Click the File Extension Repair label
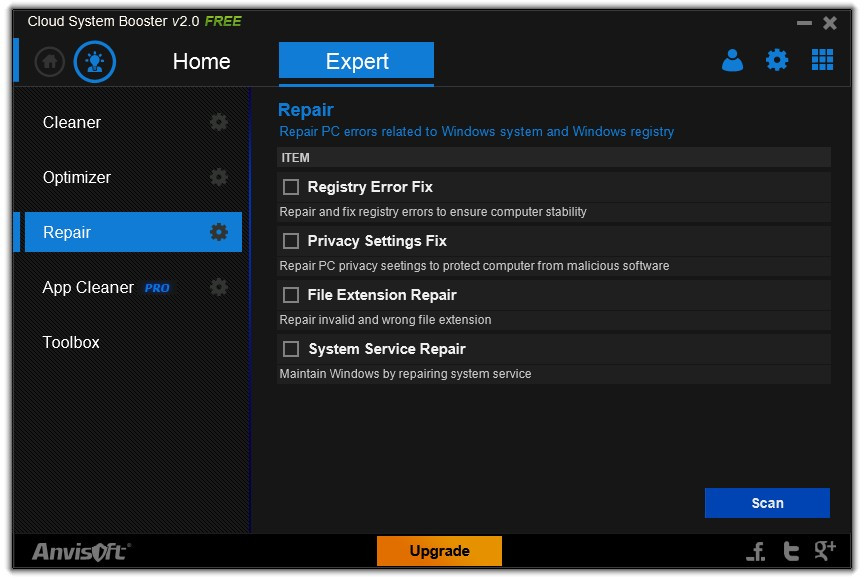The width and height of the screenshot is (864, 578). pos(382,295)
